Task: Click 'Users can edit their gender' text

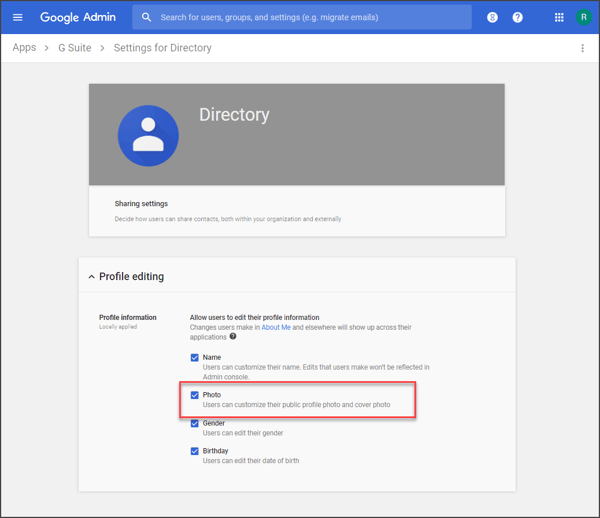Action: pos(243,433)
